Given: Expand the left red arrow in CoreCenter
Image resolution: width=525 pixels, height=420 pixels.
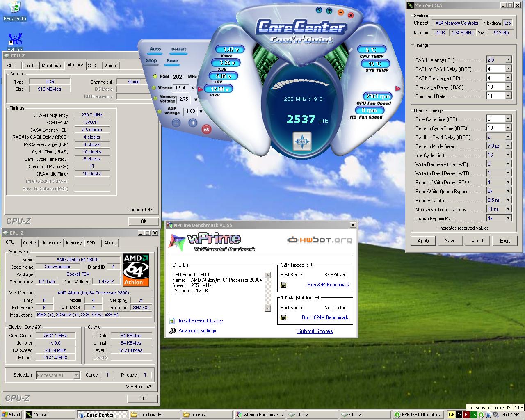Looking at the screenshot, I should click(201, 89).
